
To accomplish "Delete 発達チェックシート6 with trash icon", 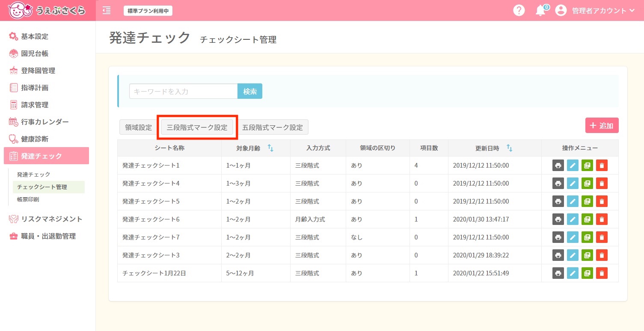I will [602, 219].
